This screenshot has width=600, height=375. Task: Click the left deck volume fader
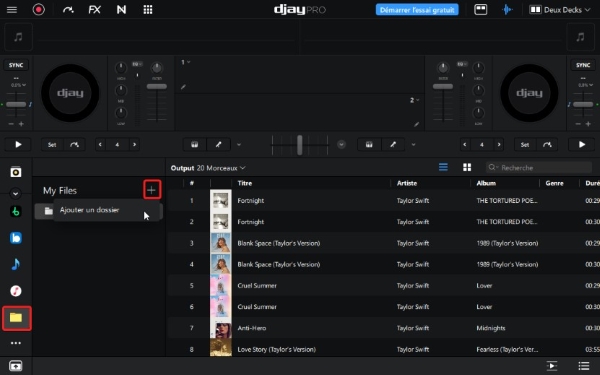157,86
